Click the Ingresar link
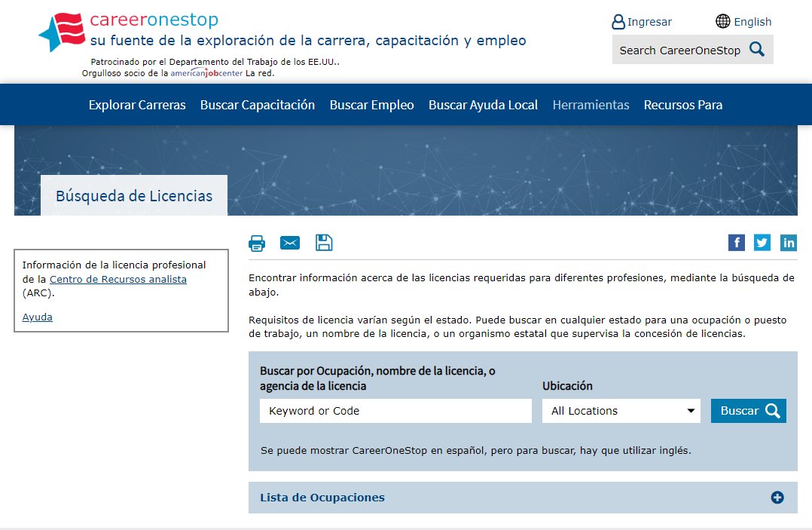 point(649,22)
